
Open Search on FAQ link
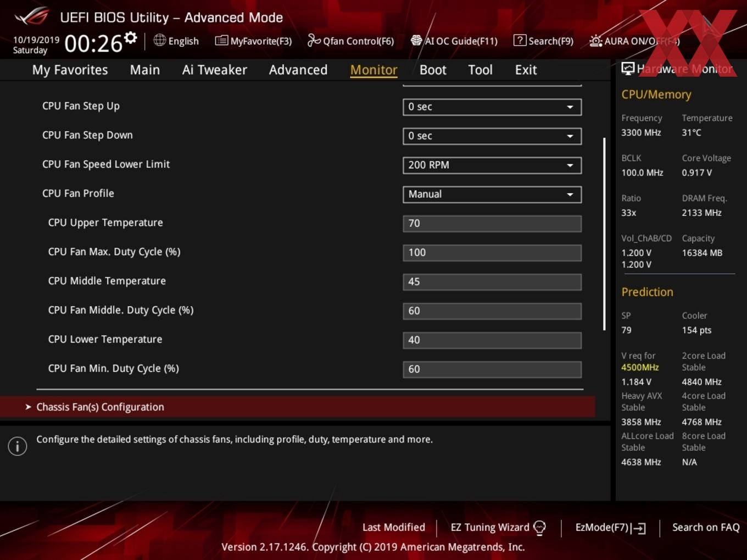[706, 527]
